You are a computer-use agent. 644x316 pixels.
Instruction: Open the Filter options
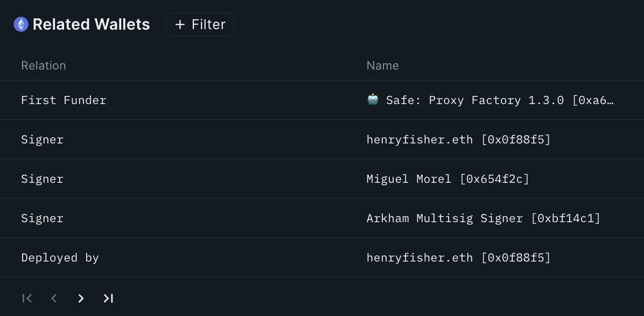pos(200,24)
